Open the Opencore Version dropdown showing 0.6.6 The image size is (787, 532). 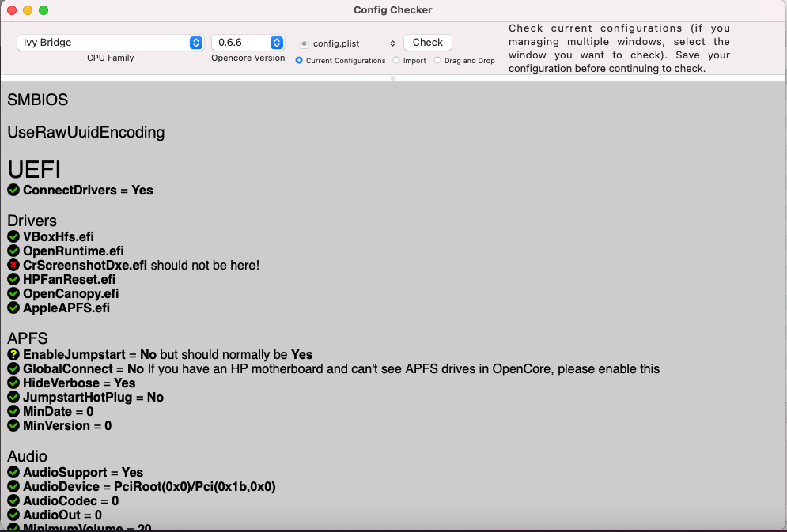click(x=248, y=43)
